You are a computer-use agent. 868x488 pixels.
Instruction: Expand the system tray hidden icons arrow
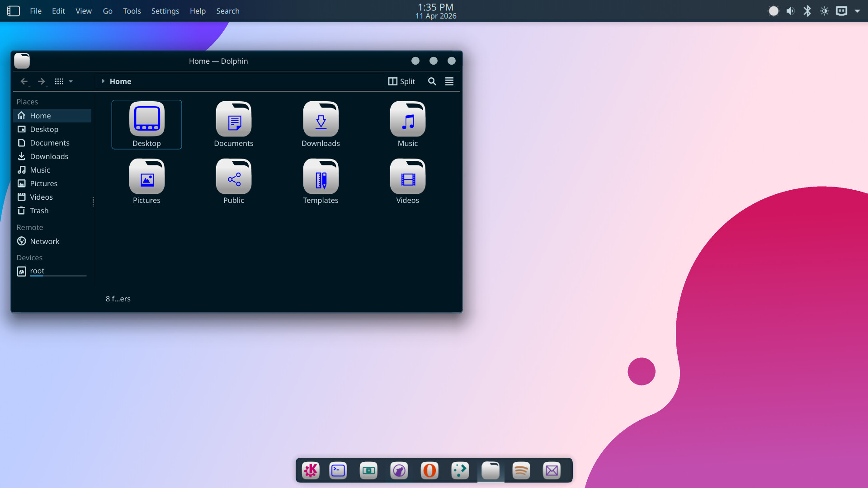pos(857,11)
